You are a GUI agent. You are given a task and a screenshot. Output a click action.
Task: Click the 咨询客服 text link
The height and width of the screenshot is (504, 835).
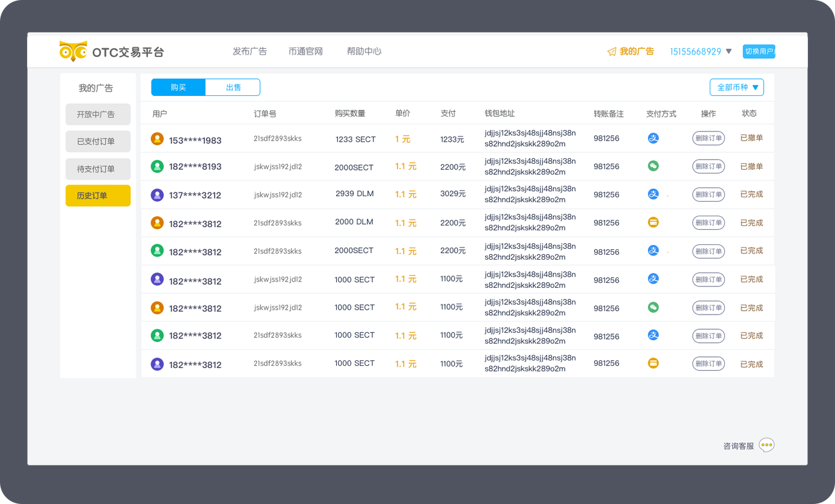point(738,446)
